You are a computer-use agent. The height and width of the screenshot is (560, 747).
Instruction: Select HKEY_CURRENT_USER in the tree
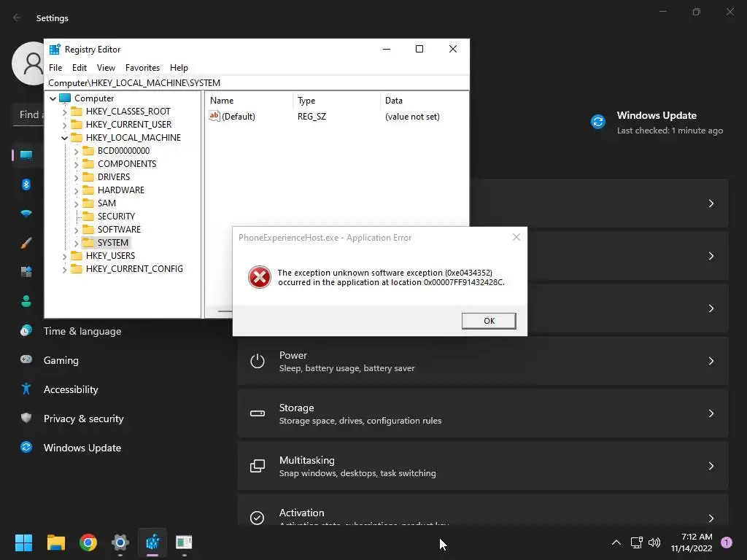128,124
